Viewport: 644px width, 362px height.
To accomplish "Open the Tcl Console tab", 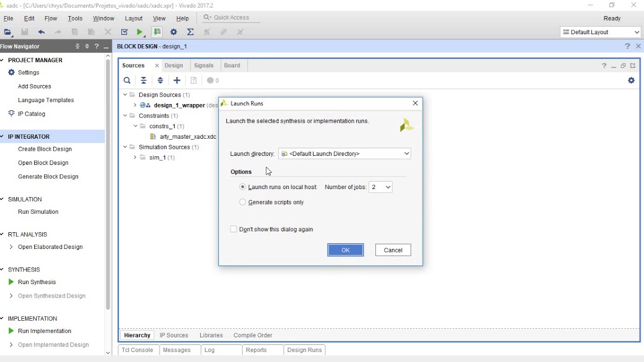I will click(137, 350).
